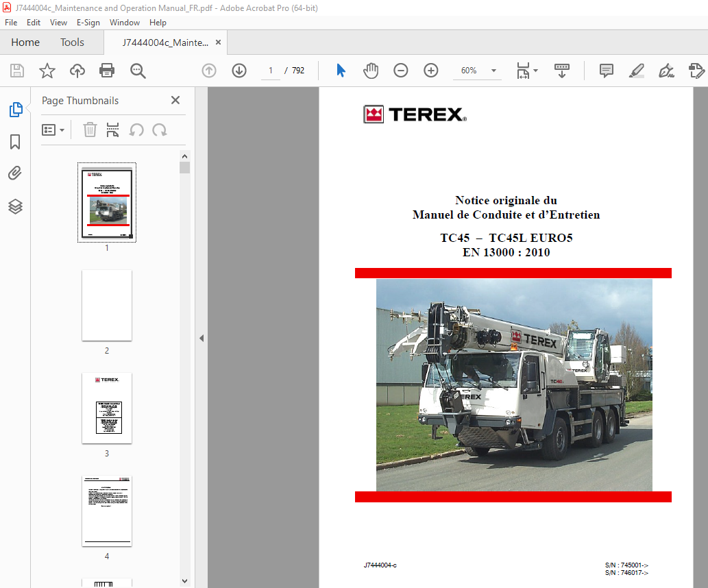Select page 4 thumbnail
The image size is (708, 588).
coord(107,511)
